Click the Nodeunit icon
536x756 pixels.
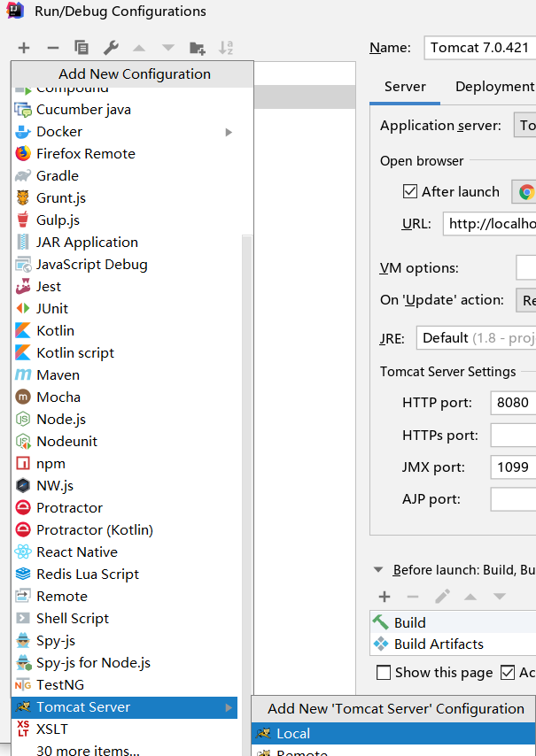tap(23, 441)
